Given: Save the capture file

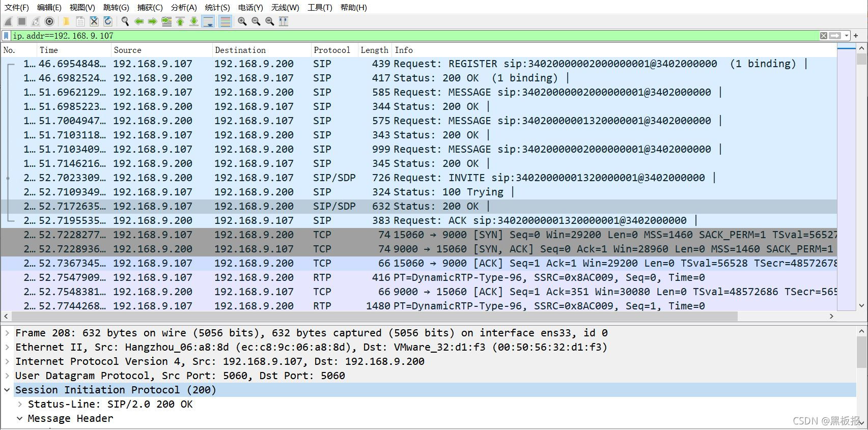Looking at the screenshot, I should (80, 21).
